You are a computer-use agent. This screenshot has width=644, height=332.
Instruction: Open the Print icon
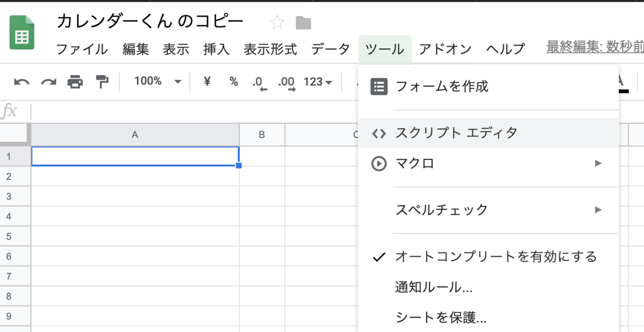click(x=75, y=82)
